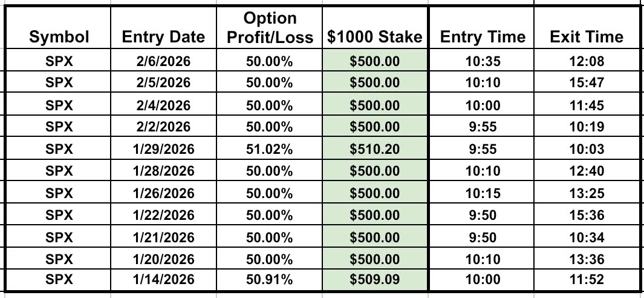Viewport: 644px width, 298px height.
Task: Select the 13:25 exit time cell
Action: [x=578, y=193]
